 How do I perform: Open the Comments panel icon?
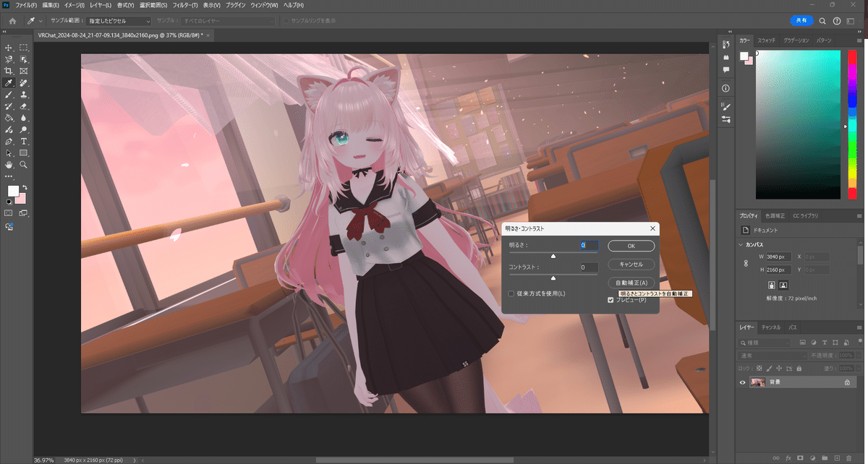(x=726, y=69)
